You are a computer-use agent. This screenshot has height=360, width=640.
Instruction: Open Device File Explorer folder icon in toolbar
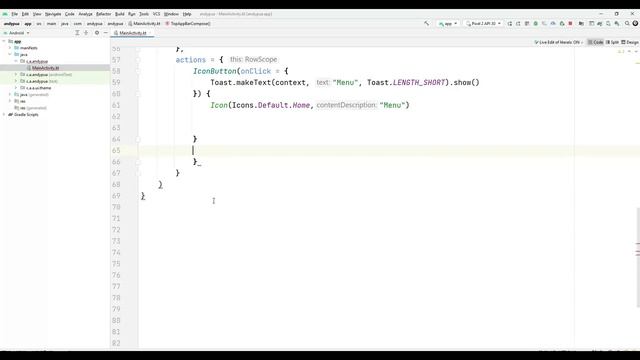coord(581,24)
